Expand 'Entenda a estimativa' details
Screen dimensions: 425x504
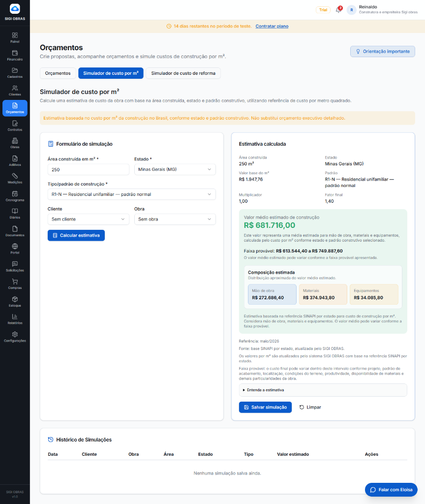323,390
